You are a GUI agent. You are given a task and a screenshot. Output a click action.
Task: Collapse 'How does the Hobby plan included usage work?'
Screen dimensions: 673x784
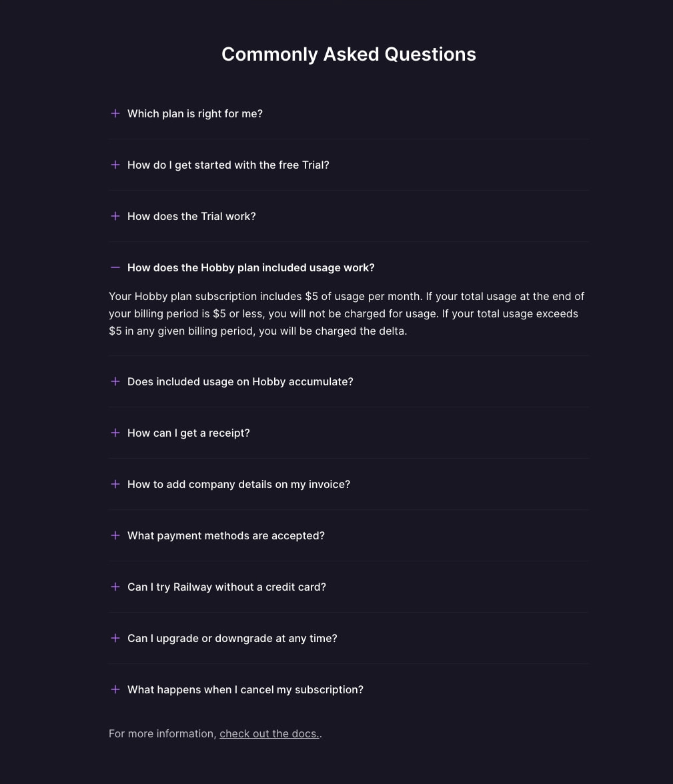(x=251, y=267)
